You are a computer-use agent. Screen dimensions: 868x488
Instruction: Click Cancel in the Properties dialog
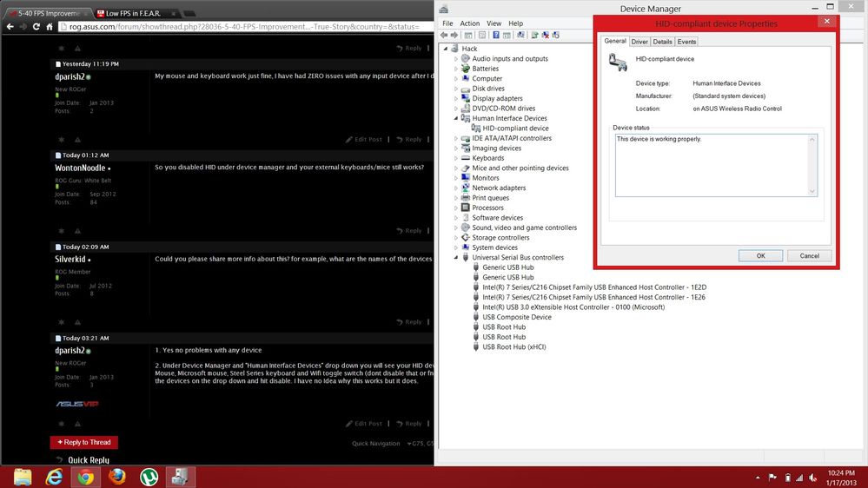click(809, 255)
